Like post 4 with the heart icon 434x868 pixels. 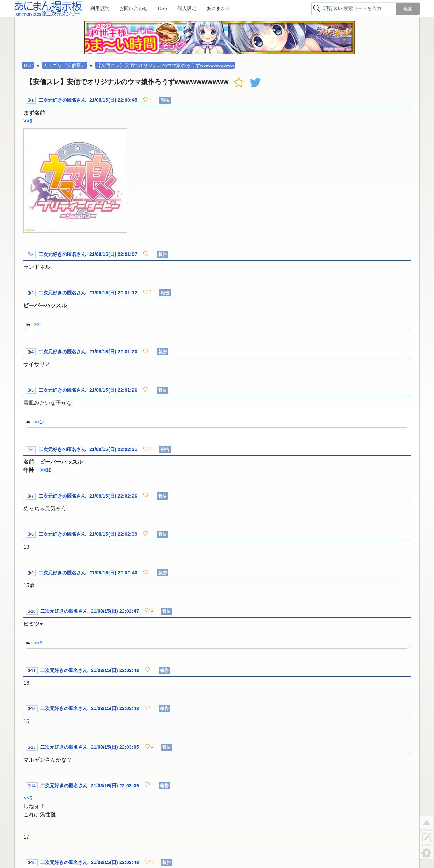tap(146, 351)
